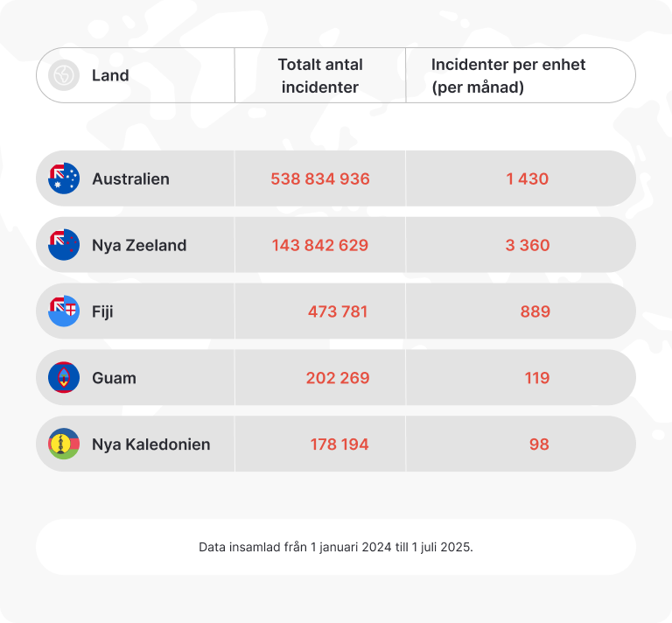Click the Australia flag icon
This screenshot has height=623, width=672.
pyautogui.click(x=64, y=178)
